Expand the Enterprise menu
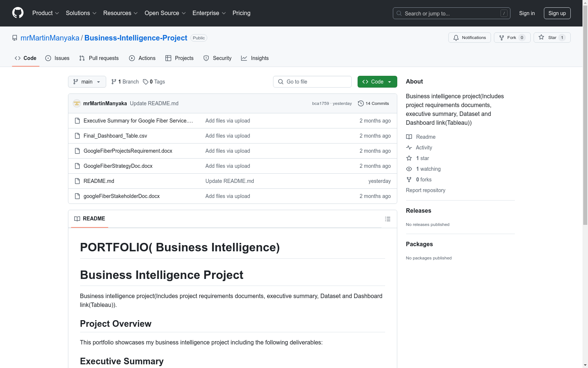The width and height of the screenshot is (588, 368). pos(209,13)
